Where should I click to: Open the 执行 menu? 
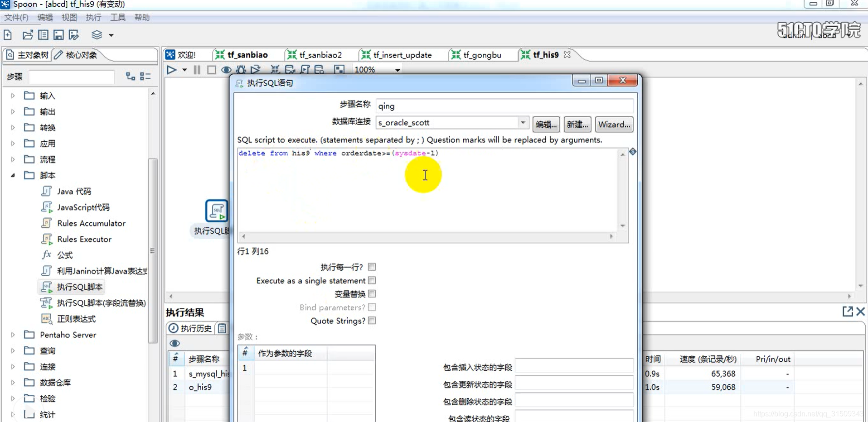[93, 17]
